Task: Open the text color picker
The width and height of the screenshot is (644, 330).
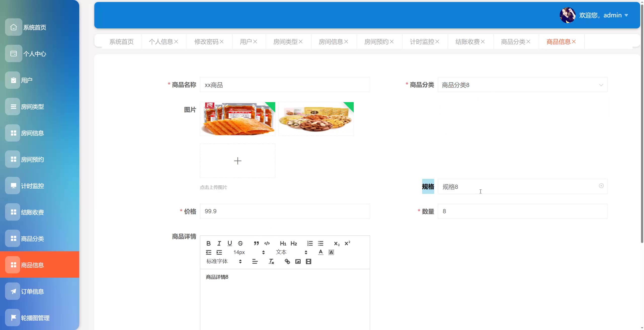Action: (x=320, y=252)
